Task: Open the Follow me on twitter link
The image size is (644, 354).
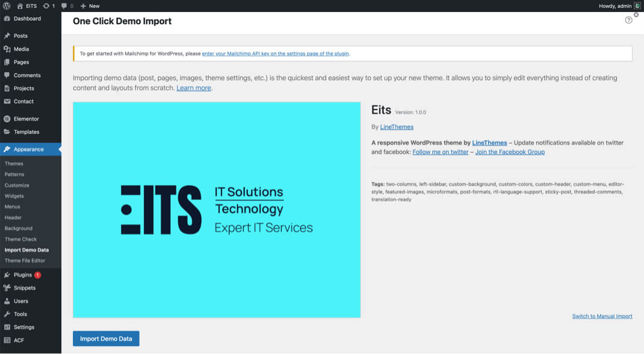Action: coord(441,152)
